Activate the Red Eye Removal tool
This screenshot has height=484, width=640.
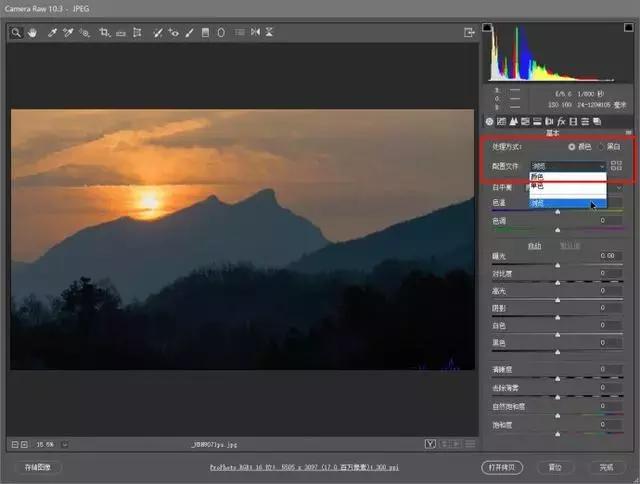point(173,33)
